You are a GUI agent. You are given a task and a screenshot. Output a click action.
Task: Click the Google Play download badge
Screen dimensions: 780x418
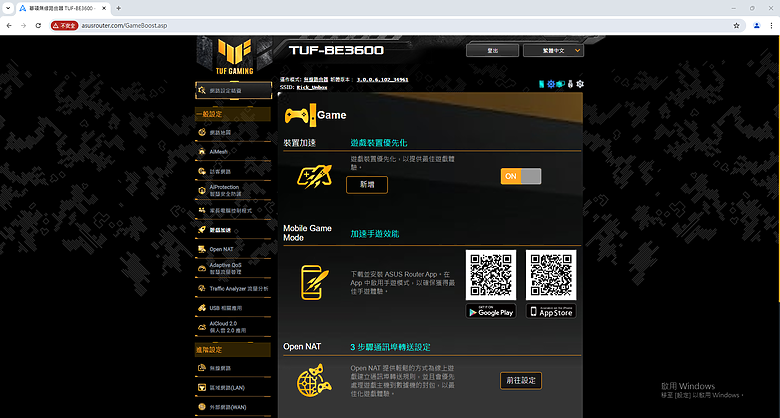click(x=491, y=311)
